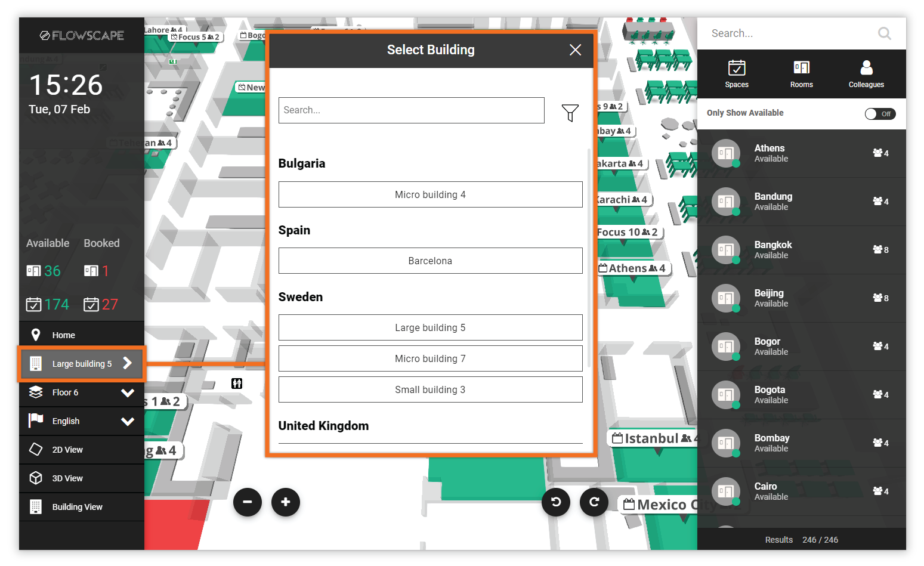Select Barcelona building
This screenshot has width=924, height=566.
pos(431,261)
